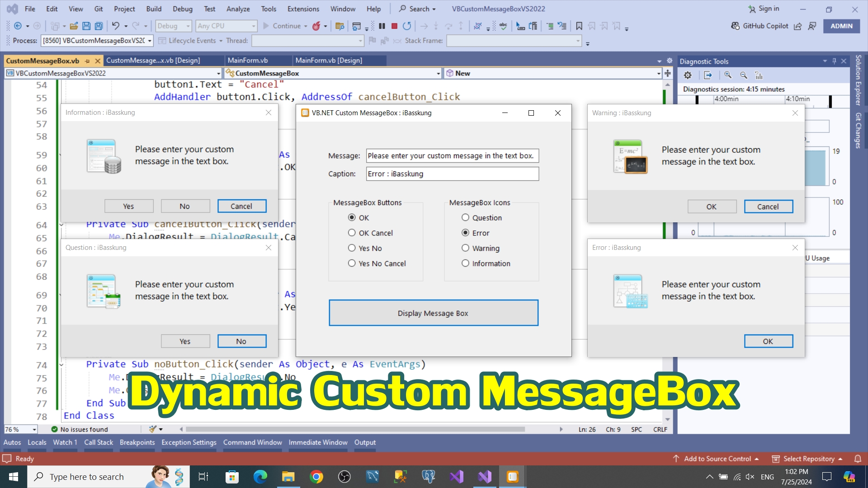Click the Hot Reload flame icon

[316, 26]
